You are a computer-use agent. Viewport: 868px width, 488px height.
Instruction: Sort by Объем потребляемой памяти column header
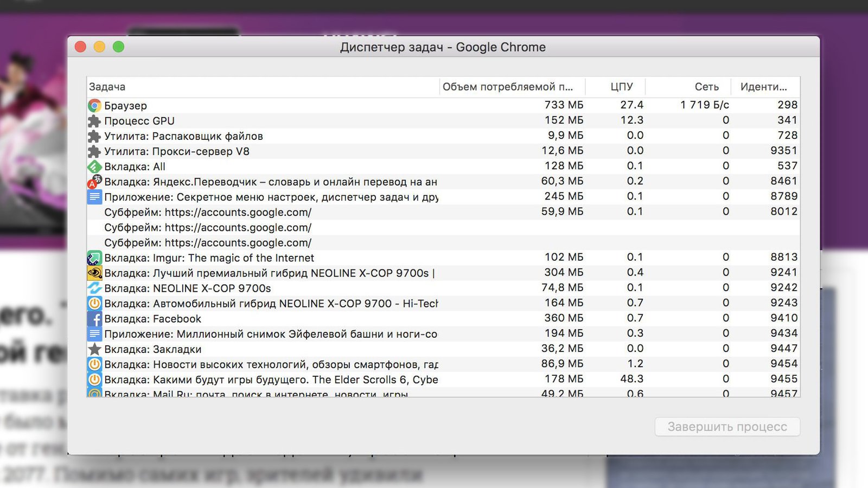[513, 87]
